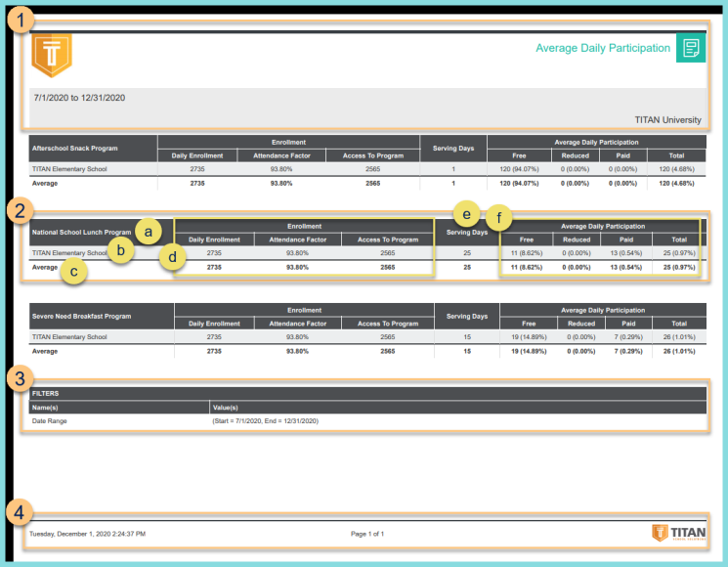Select the TITAN University district name
728x567 pixels.
click(667, 120)
